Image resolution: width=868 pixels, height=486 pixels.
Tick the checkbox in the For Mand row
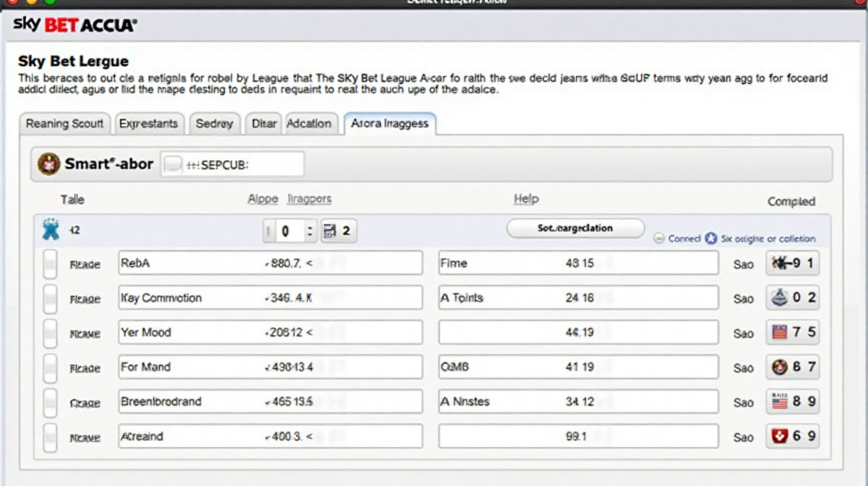point(50,367)
